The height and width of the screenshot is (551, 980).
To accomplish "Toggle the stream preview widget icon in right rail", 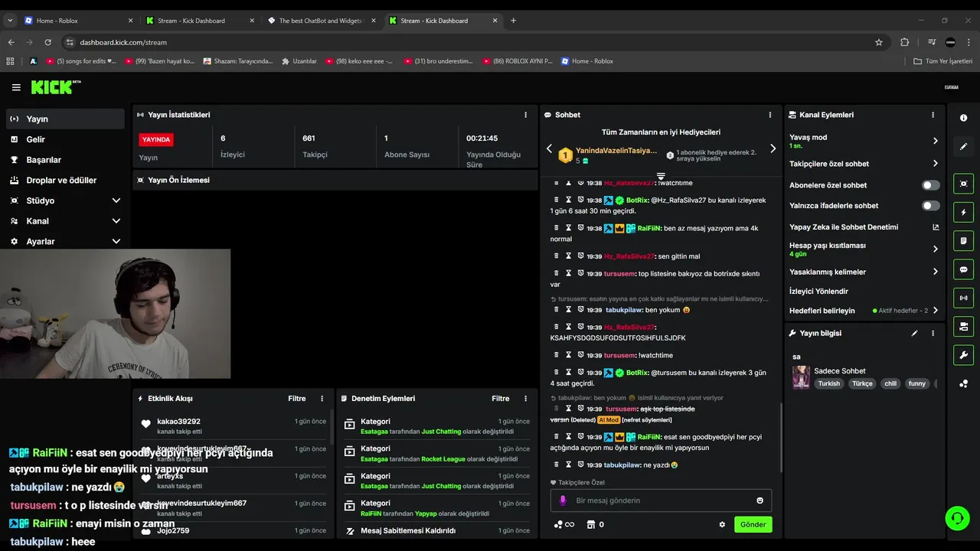I will coord(963,184).
